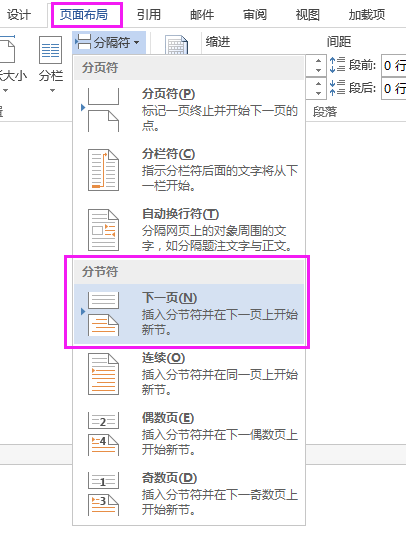Click description 插入分节符并在下一页上开始新节。
This screenshot has width=406, height=542.
(220, 322)
